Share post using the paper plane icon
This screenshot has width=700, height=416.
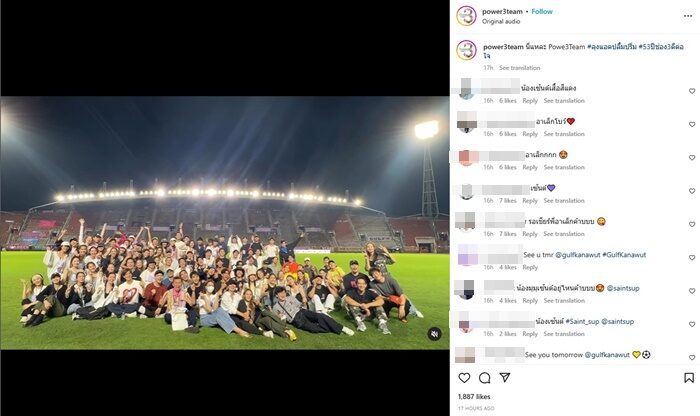pyautogui.click(x=505, y=378)
